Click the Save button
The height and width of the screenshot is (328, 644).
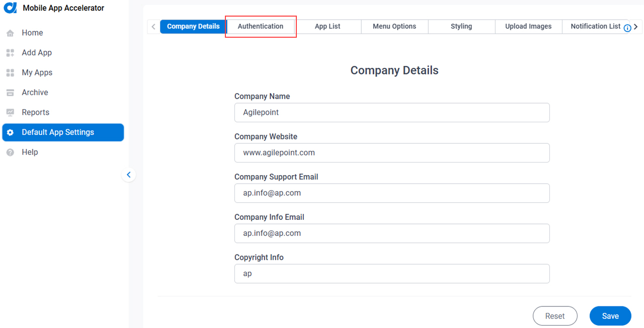(x=610, y=316)
